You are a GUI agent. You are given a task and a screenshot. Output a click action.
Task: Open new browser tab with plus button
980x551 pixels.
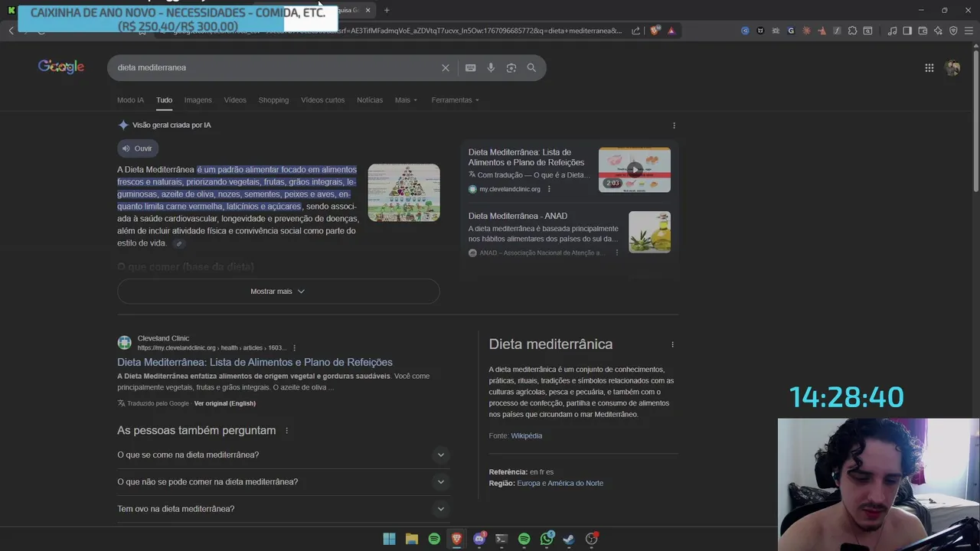[387, 10]
